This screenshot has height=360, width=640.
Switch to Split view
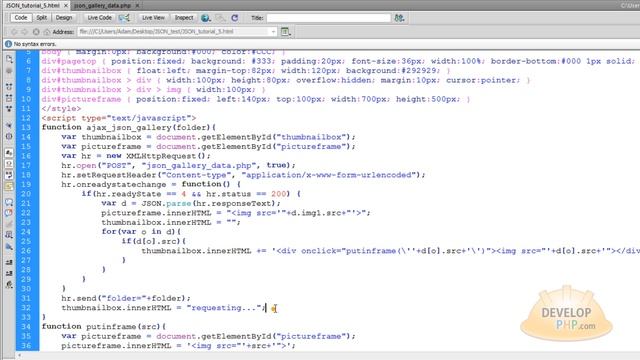click(41, 18)
